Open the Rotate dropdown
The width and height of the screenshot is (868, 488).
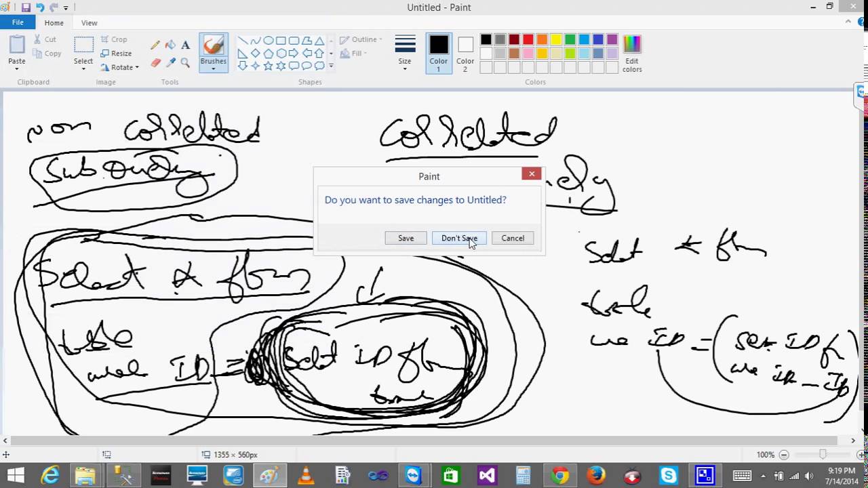click(x=119, y=67)
